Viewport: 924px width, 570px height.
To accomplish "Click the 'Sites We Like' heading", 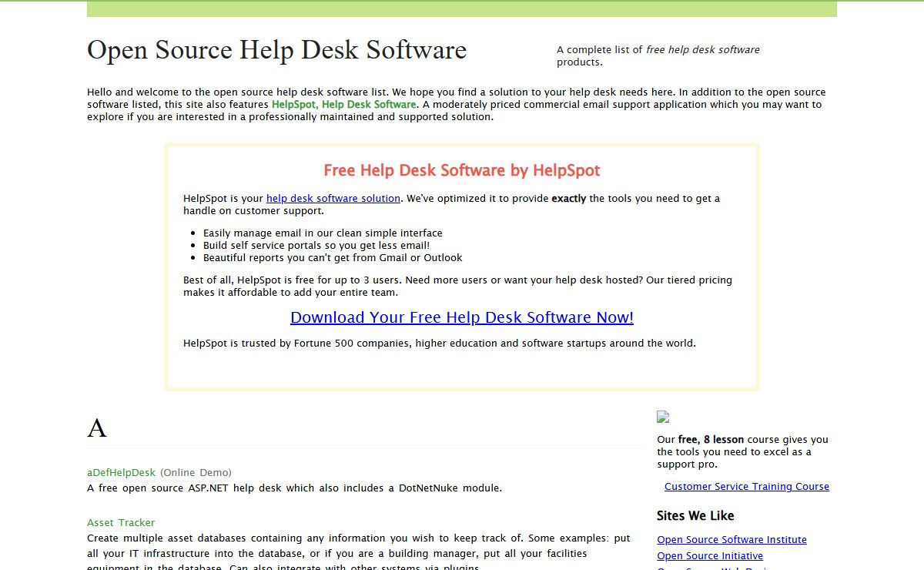I will click(x=695, y=516).
